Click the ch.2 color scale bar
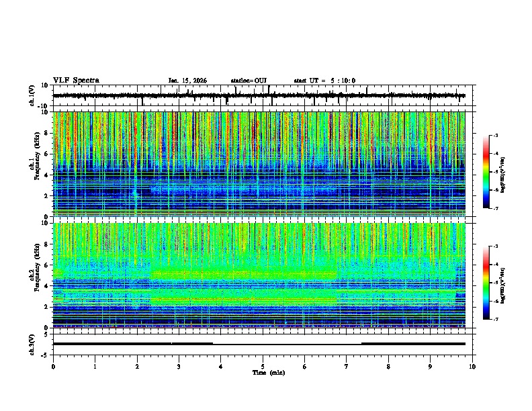The width and height of the screenshot is (532, 411). pos(486,283)
